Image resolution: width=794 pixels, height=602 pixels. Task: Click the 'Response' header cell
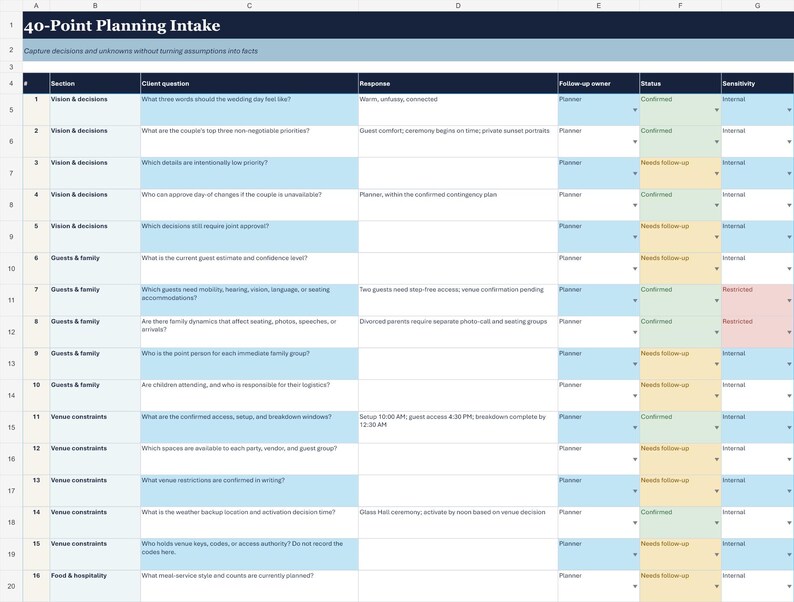click(x=458, y=84)
